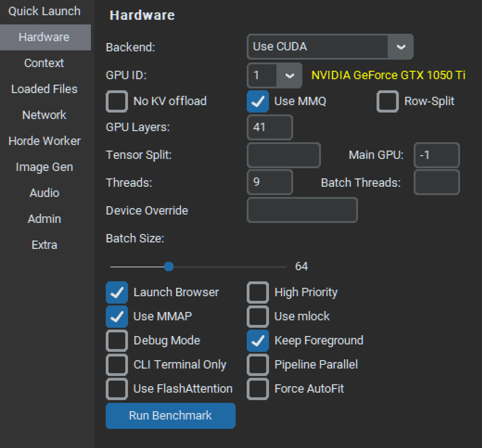This screenshot has height=448, width=482.
Task: Select the Quick Launch tab
Action: click(44, 11)
